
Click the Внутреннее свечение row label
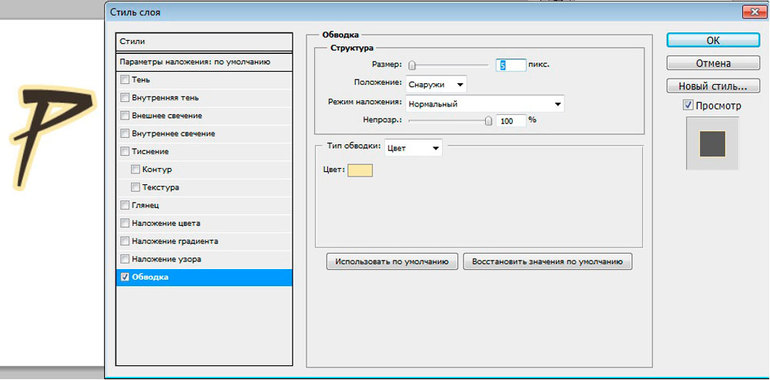(173, 134)
